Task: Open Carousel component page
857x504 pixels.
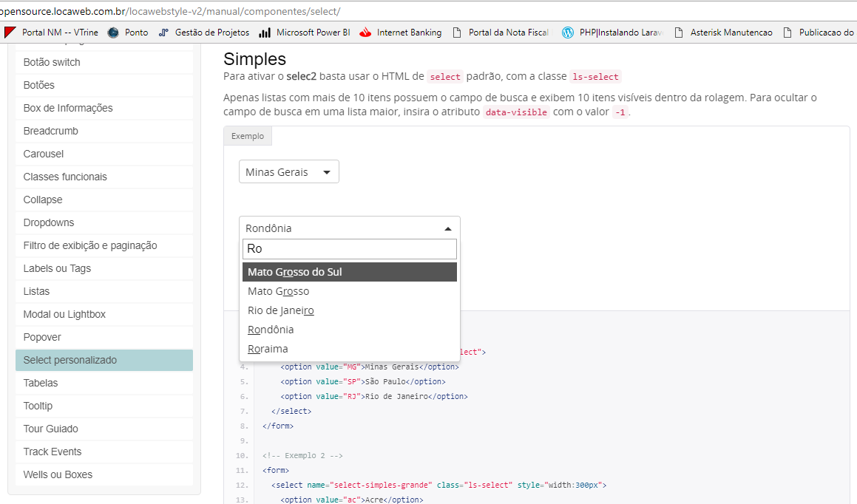Action: click(104, 154)
